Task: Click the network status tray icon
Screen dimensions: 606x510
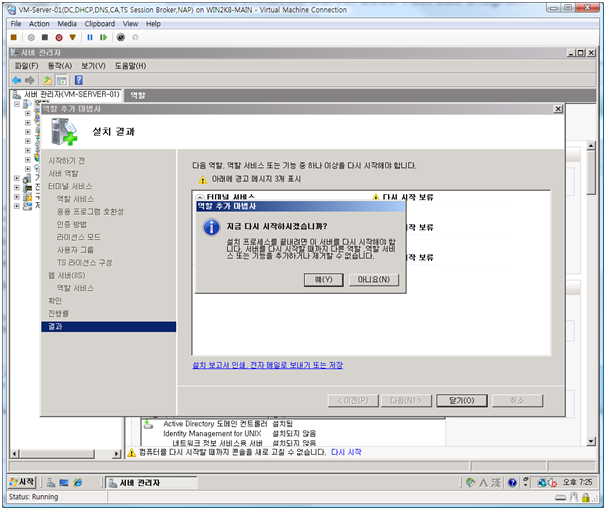Action: [x=542, y=483]
